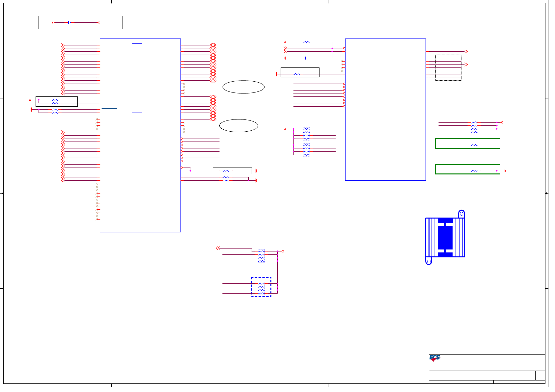Click the topmost double-arrow connector right of right chip

466,52
